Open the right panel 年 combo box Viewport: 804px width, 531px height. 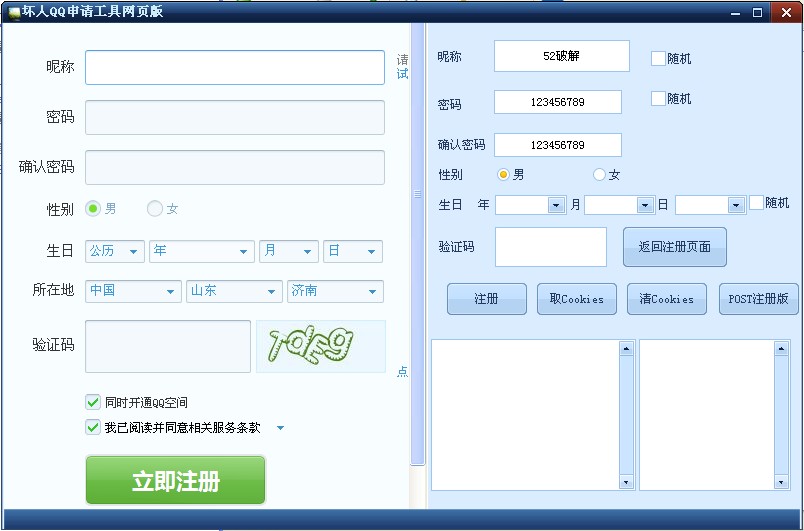[556, 205]
